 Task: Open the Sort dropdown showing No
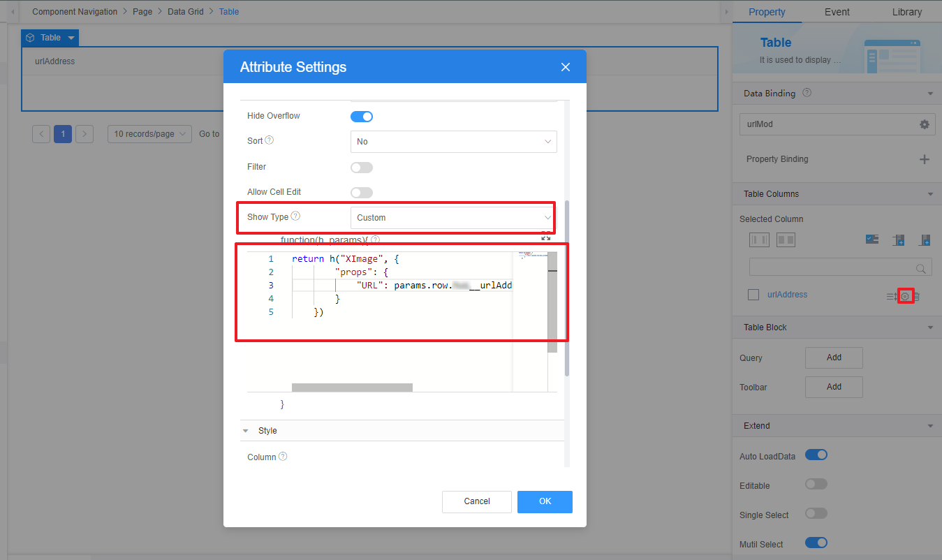click(x=454, y=141)
